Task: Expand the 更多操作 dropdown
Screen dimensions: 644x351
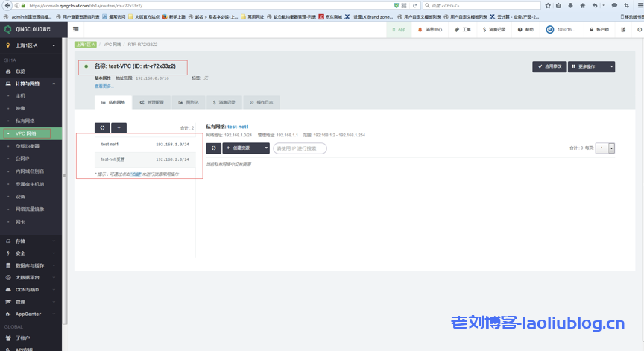Action: [595, 66]
